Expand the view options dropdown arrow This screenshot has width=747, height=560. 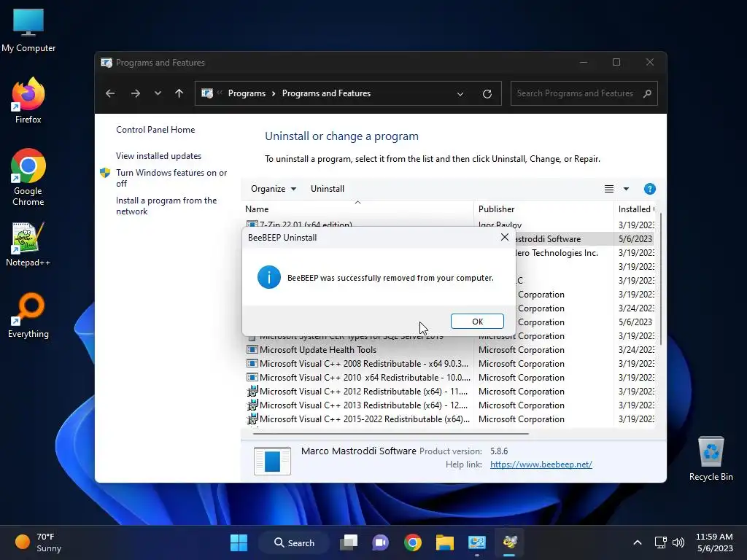626,189
